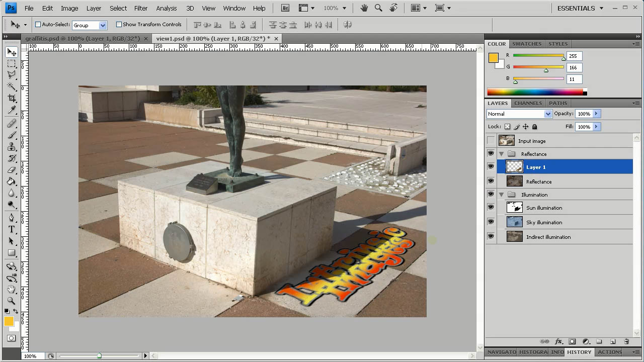644x362 pixels.
Task: Hide the Reflectance group
Action: [x=491, y=154]
